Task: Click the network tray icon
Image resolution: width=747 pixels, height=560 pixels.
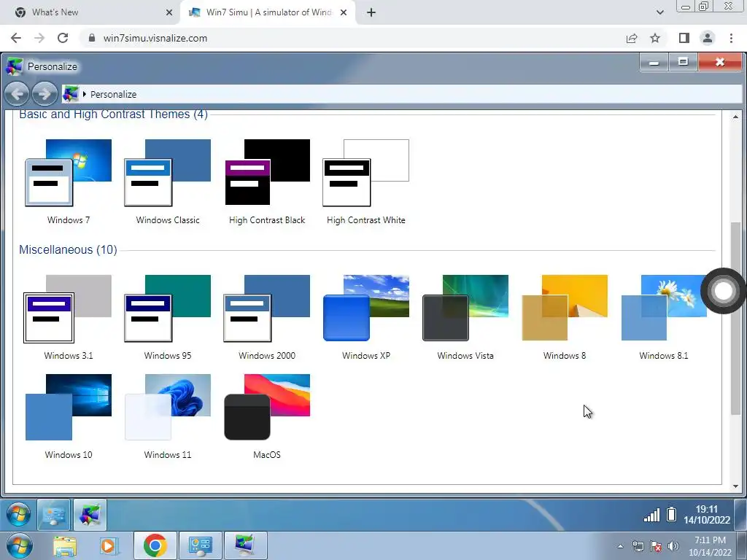Action: tap(638, 546)
